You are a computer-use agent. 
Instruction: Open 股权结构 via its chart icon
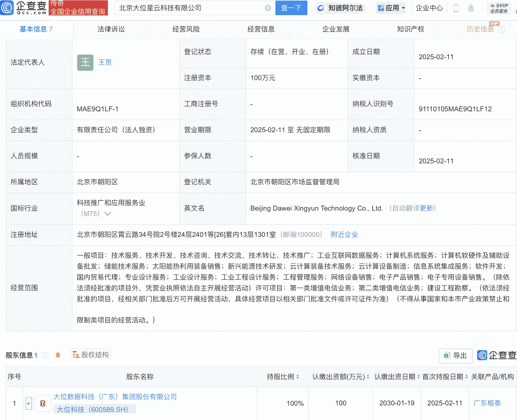[76, 354]
